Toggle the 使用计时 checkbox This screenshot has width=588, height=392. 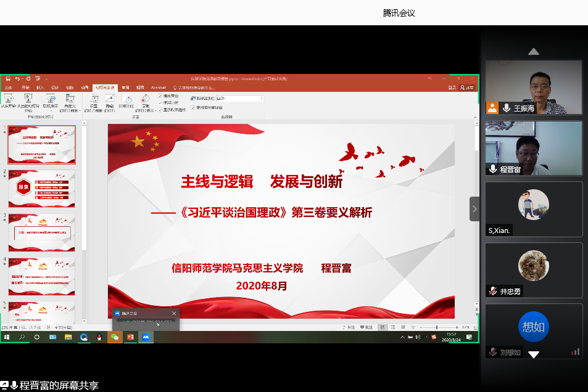tap(160, 102)
